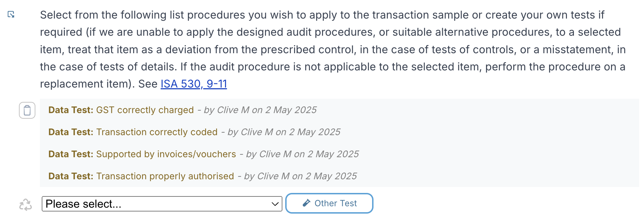Select Supported by invoices/vouchers data test
Viewport: 644px width, 222px height.
166,154
